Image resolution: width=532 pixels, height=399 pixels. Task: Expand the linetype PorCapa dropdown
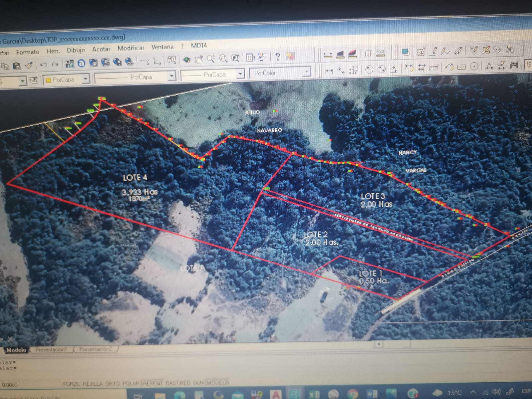(x=172, y=76)
